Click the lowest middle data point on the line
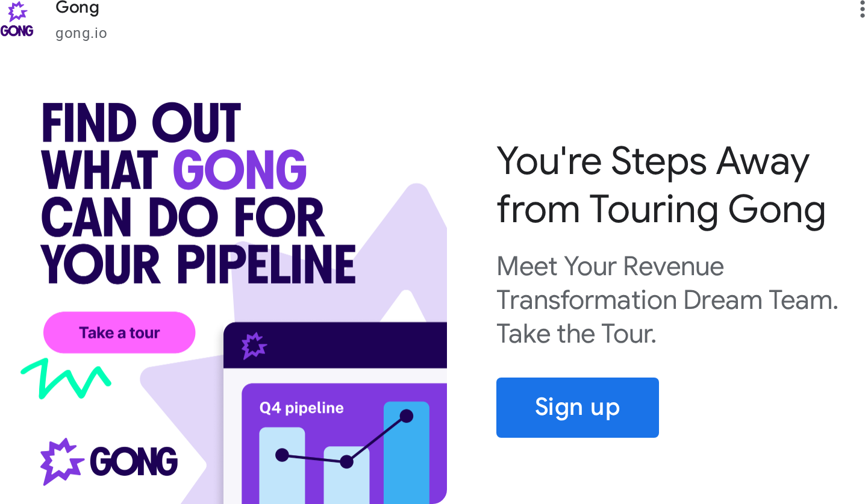Screen dimensions: 865x504 click(346, 462)
